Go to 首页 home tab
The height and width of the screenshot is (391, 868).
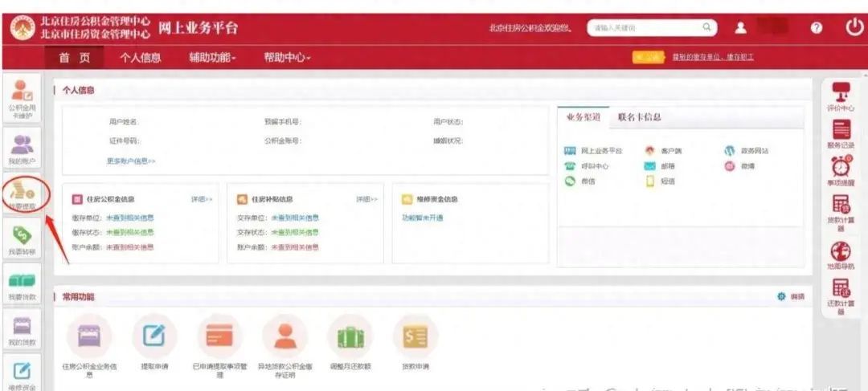click(74, 58)
